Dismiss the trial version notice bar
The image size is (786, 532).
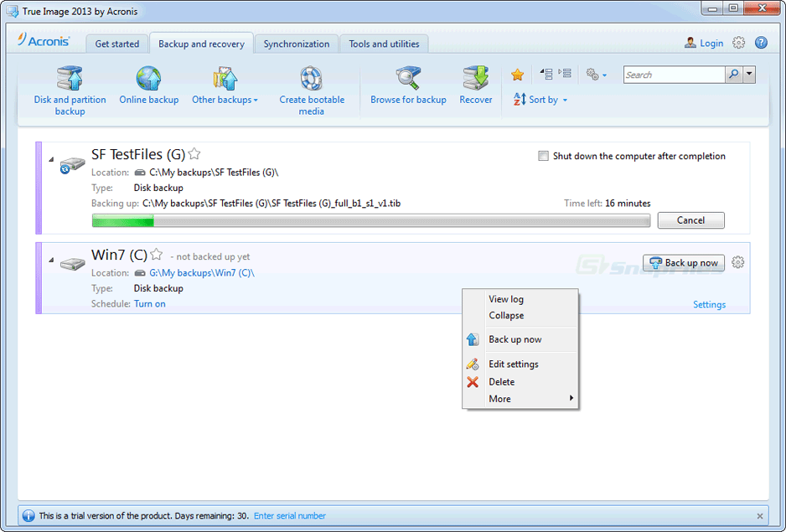coord(760,516)
